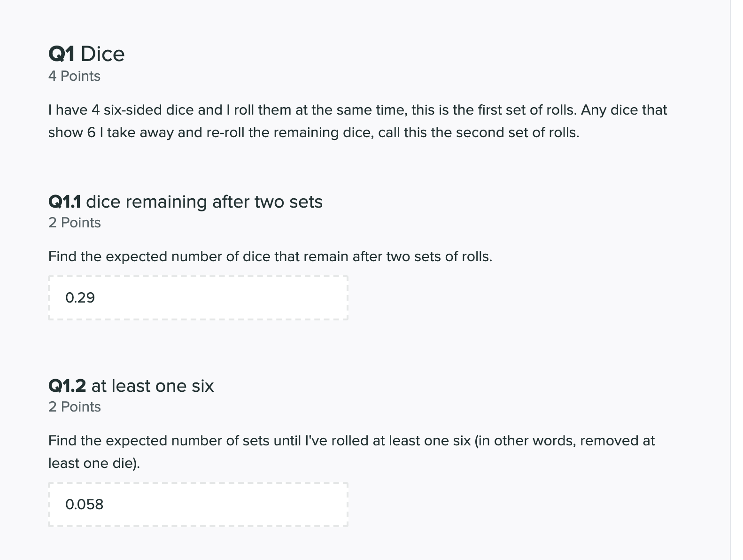This screenshot has width=743, height=560.
Task: Select the "dice remaining after two sets" title
Action: click(x=204, y=202)
